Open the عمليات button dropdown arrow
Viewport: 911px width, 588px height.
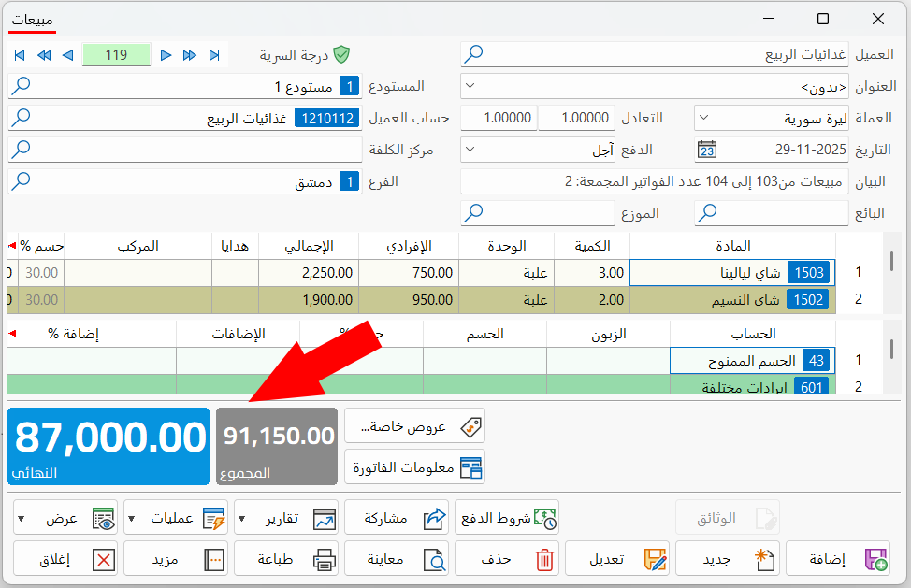(x=132, y=518)
